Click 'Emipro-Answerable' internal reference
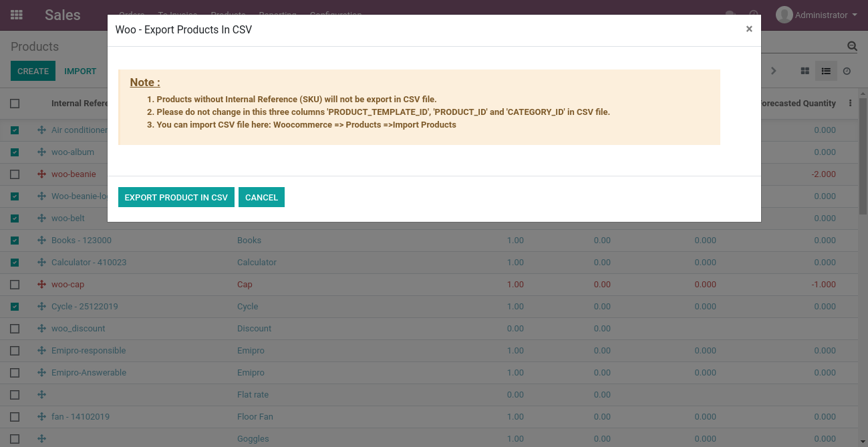 [89, 373]
